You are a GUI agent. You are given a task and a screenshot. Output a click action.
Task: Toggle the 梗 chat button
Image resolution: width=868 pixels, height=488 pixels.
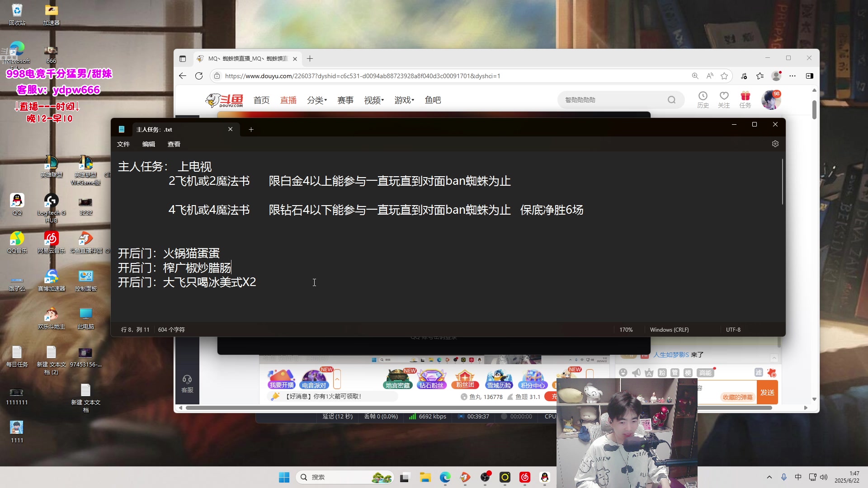[x=688, y=373]
